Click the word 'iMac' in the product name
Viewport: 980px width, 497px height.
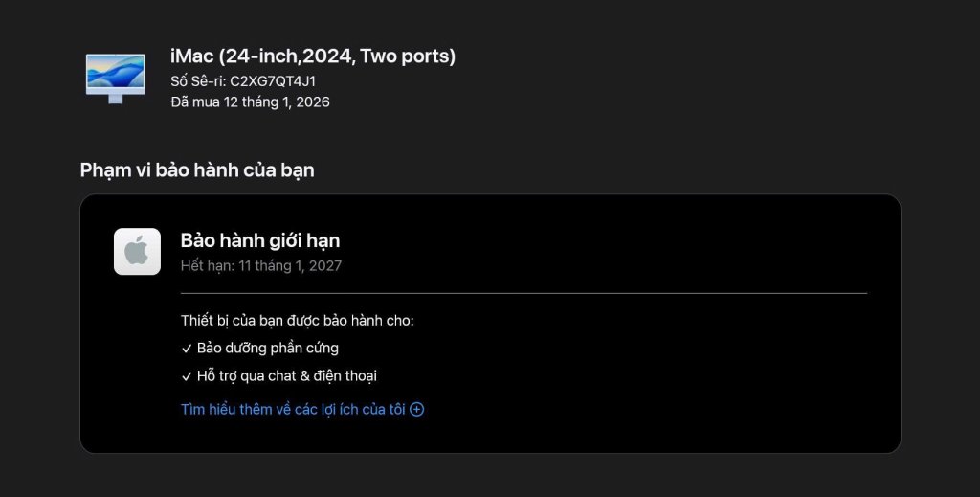191,56
